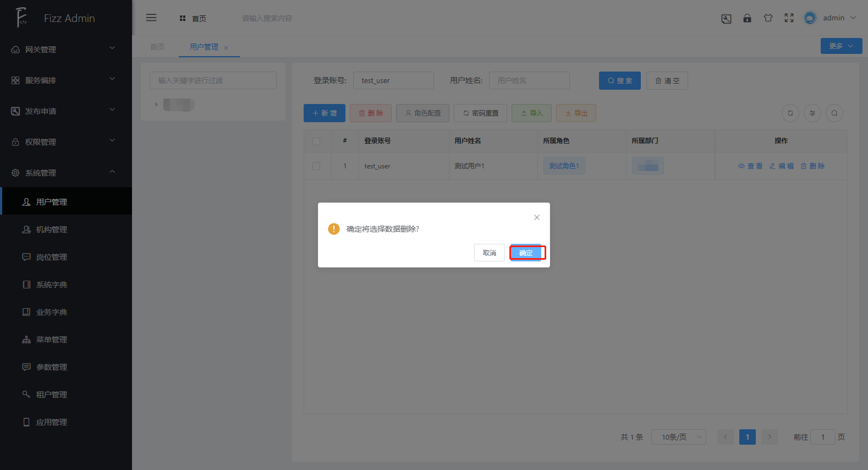Screen dimensions: 868x470
Task: Focus the 用户姓名 input field
Action: 529,80
